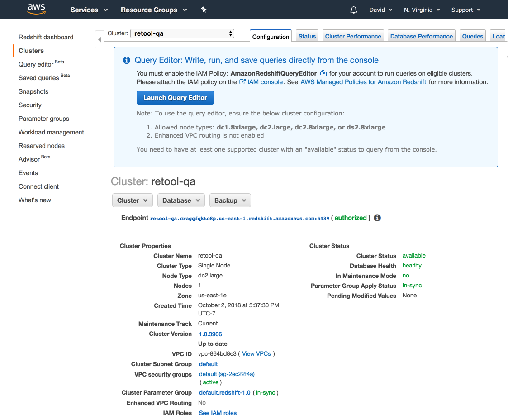Open Connect client in the sidebar
This screenshot has height=420, width=508.
coord(38,186)
